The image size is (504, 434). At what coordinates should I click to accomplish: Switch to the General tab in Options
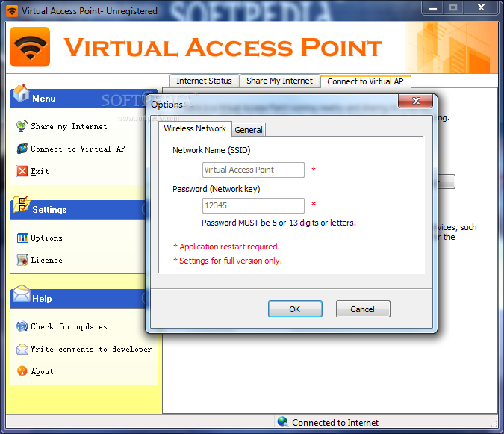249,130
